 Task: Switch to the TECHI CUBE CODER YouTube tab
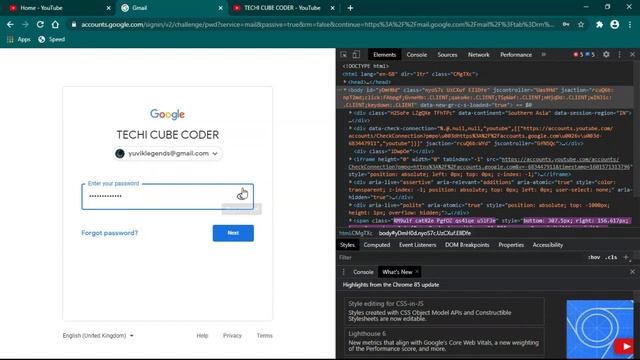coord(283,8)
